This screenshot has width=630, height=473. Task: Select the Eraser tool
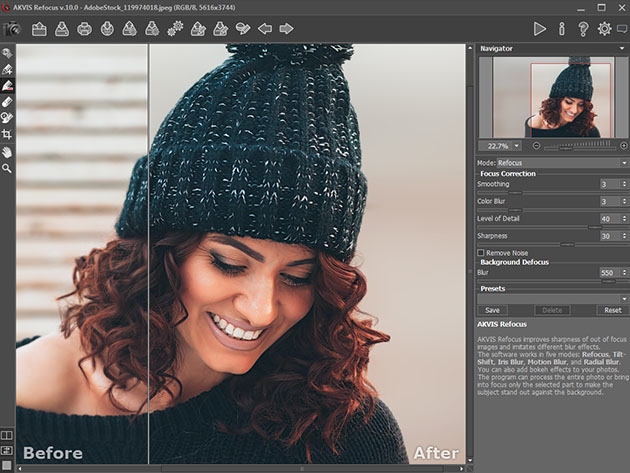pyautogui.click(x=7, y=101)
